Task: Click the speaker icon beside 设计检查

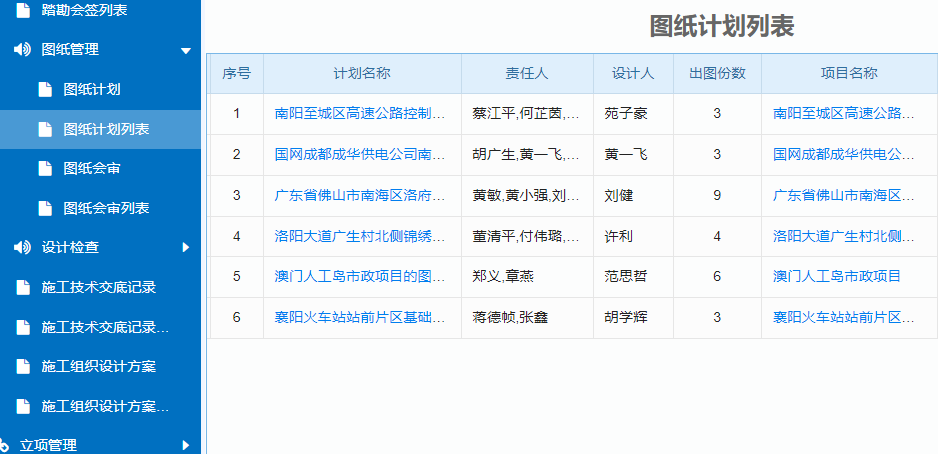Action: [x=22, y=247]
